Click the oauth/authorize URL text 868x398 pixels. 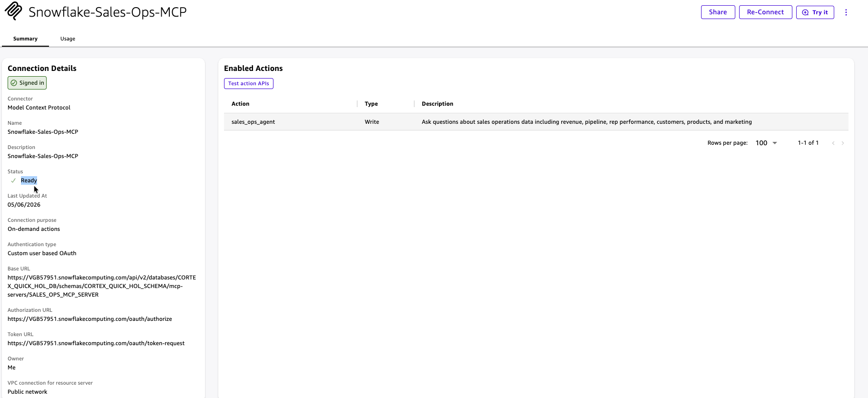click(x=90, y=319)
